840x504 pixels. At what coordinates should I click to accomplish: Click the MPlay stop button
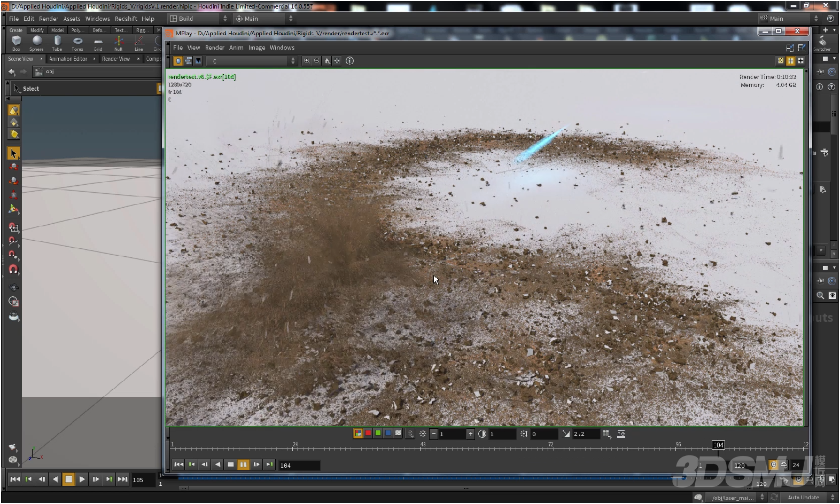point(230,464)
